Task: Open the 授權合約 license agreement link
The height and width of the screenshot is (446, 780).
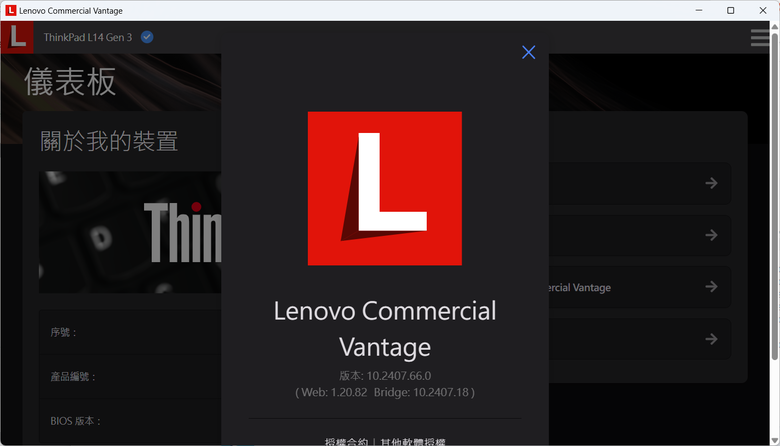Action: [x=346, y=442]
